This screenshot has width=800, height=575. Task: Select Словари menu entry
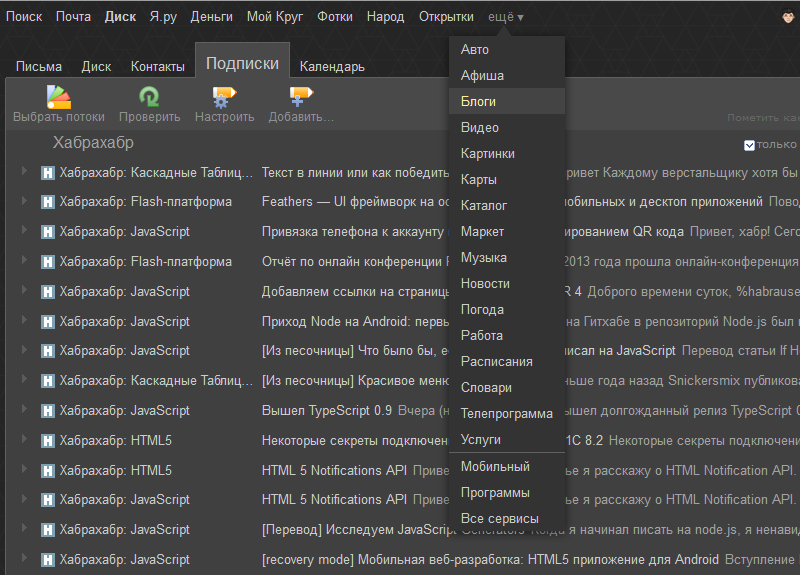coord(507,387)
